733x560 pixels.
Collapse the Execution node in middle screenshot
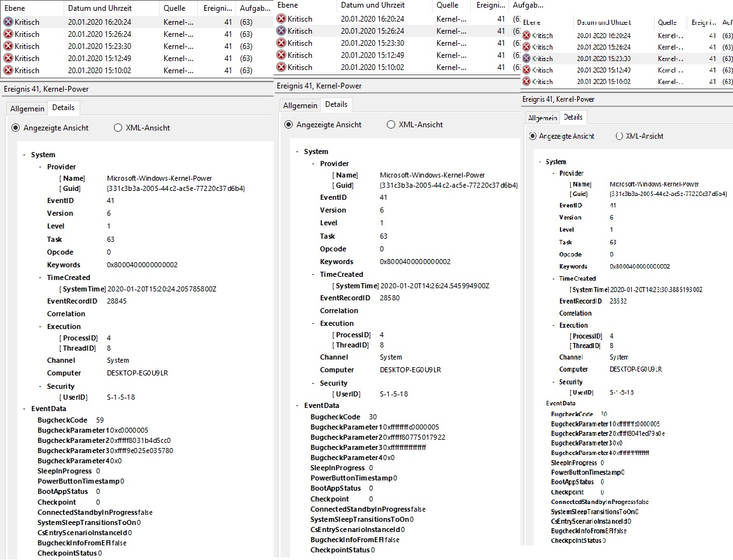click(313, 323)
